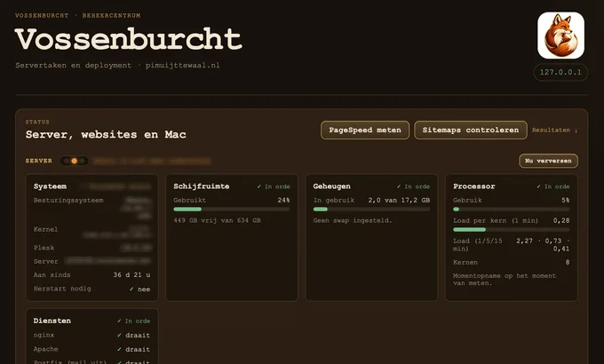Click the Geheugen usage progress bar
The height and width of the screenshot is (364, 604).
(x=371, y=210)
